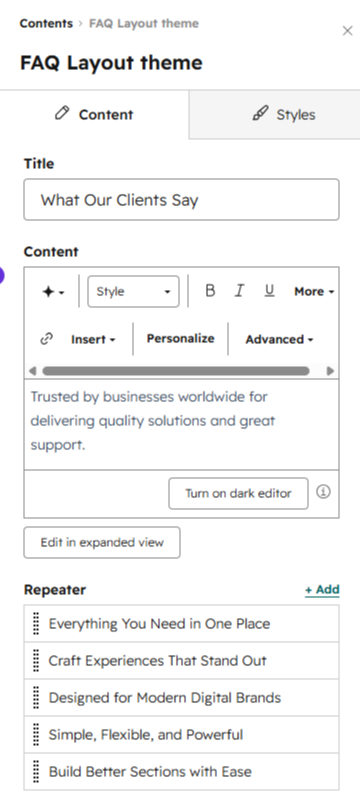The width and height of the screenshot is (361, 799).
Task: Open Build Better Sections with Ease item
Action: (x=182, y=771)
